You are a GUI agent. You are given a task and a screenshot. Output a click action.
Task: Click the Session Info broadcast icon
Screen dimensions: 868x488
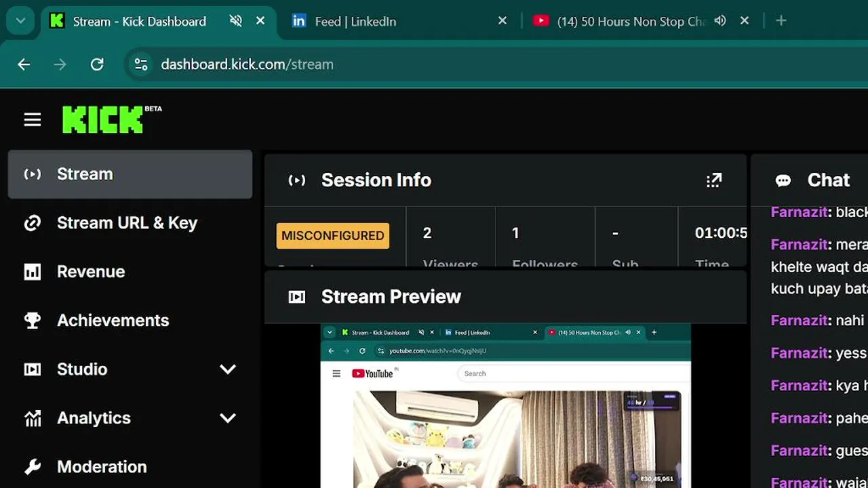[x=297, y=180]
